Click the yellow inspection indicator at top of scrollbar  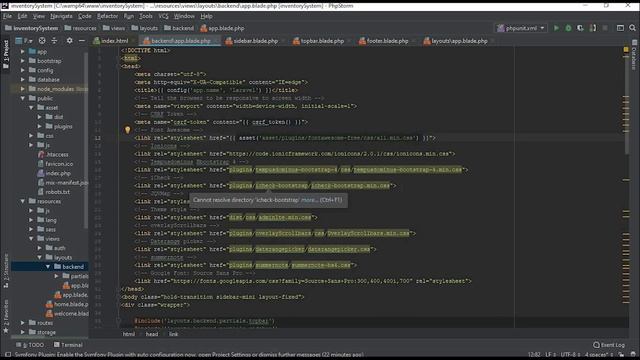click(x=626, y=50)
